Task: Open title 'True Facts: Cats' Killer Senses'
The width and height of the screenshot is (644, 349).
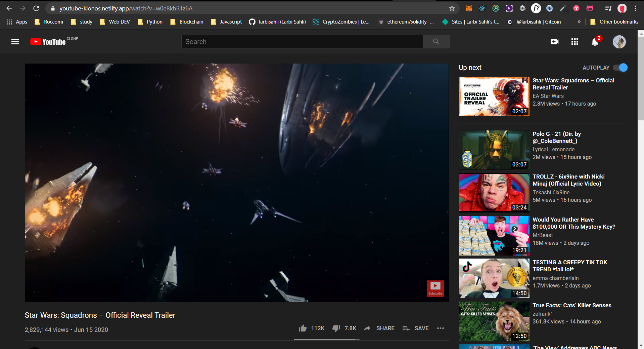Action: click(x=572, y=305)
